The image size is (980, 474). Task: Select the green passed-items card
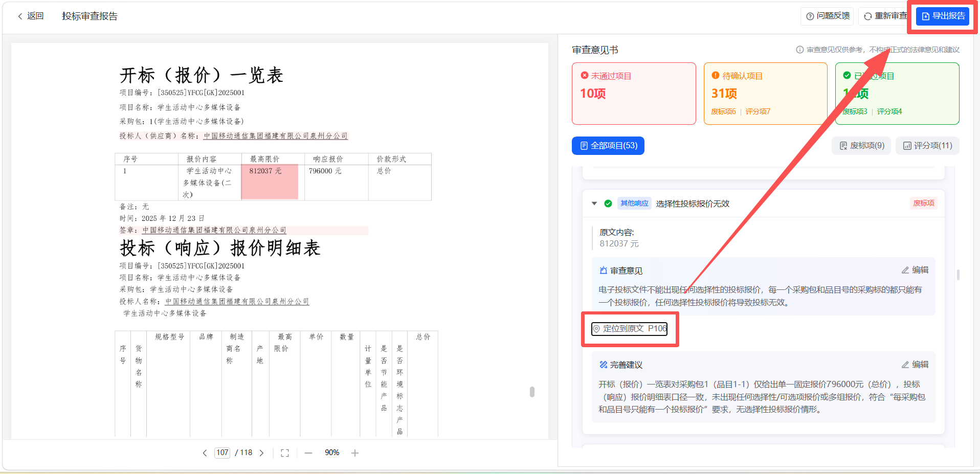click(897, 94)
